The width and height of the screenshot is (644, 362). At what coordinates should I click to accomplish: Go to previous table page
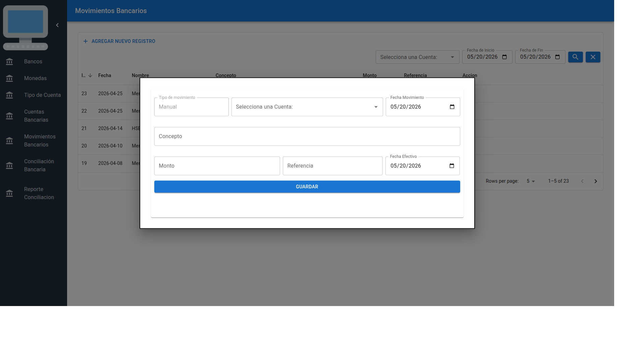(x=582, y=181)
